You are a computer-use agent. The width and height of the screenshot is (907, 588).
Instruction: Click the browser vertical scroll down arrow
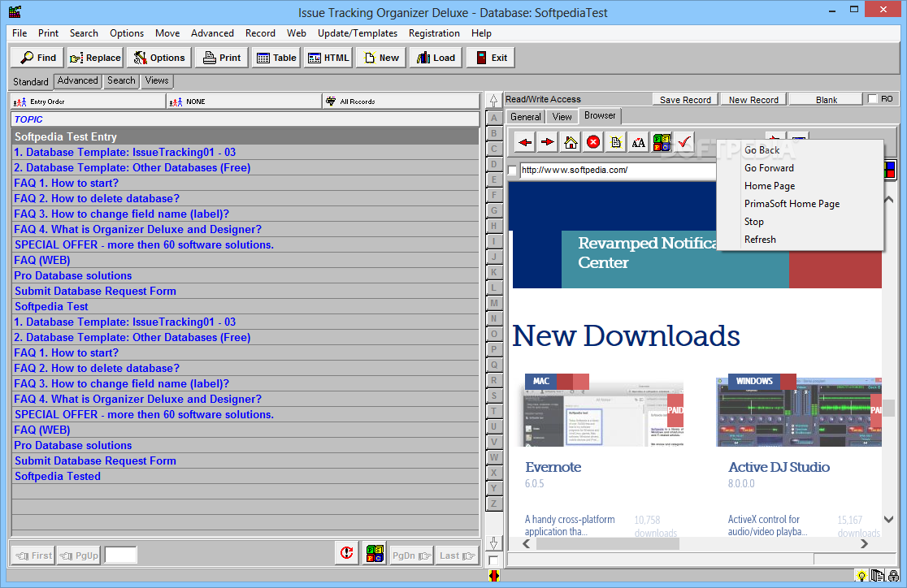coord(888,519)
